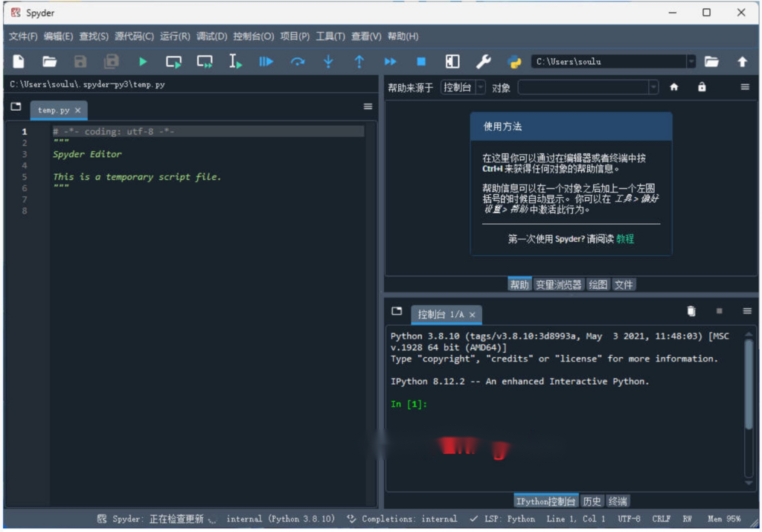Open the 运行(R) menu
The image size is (762, 532).
pos(175,36)
